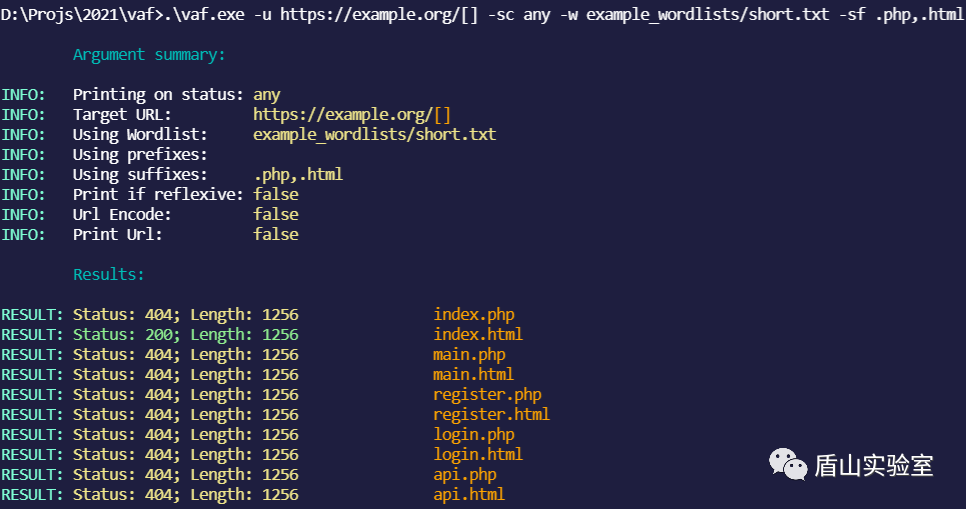The image size is (966, 509).
Task: Click the main.html result filename
Action: (473, 374)
